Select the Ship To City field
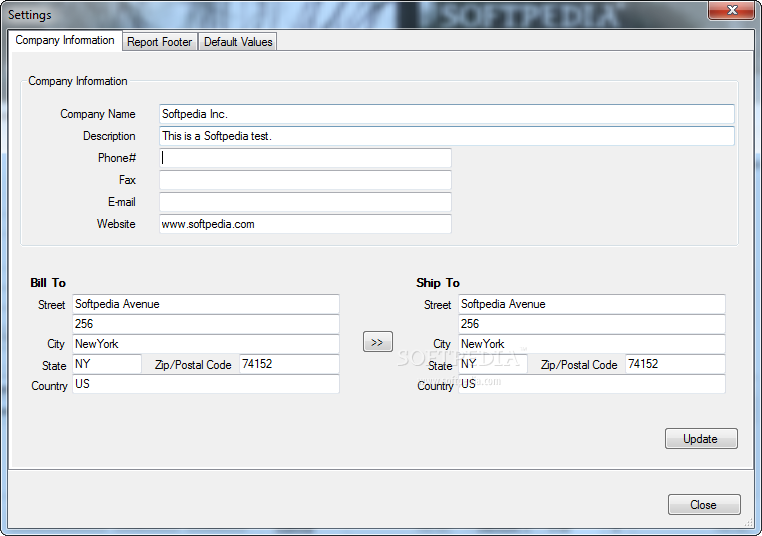Screen dimensions: 762x536 [592, 344]
